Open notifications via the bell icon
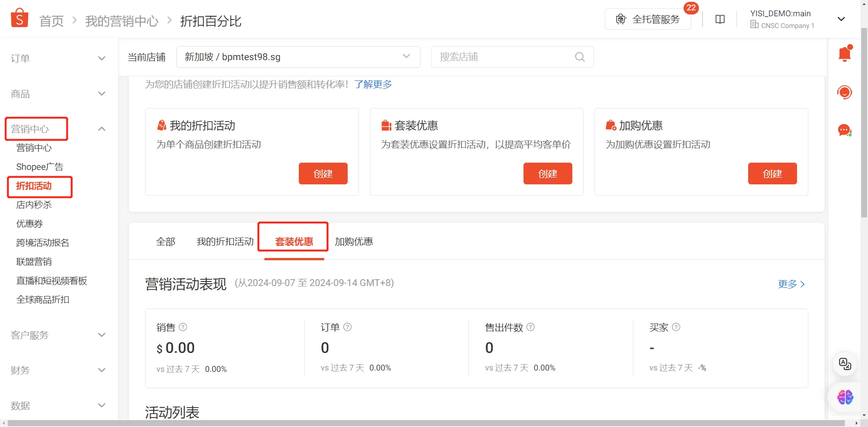Screen dimensions: 868x427 pos(844,53)
